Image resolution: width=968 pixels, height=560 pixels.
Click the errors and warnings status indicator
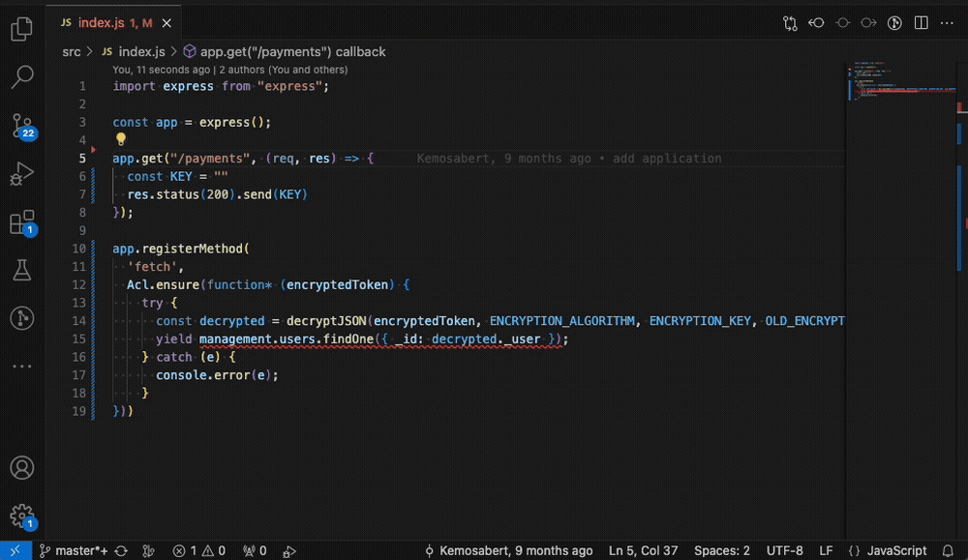[x=207, y=550]
